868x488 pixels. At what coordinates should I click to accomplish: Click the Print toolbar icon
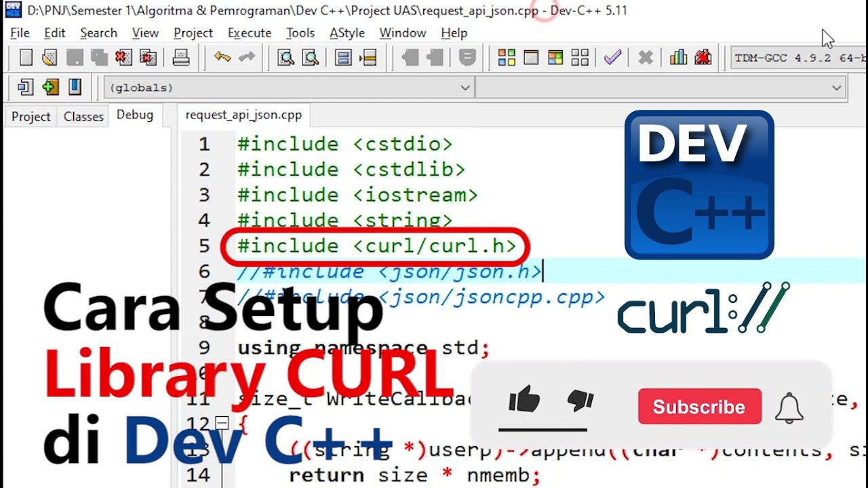pos(181,58)
